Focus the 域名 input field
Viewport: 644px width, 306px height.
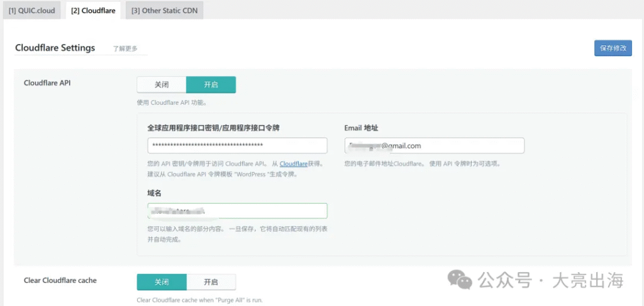[x=237, y=211]
